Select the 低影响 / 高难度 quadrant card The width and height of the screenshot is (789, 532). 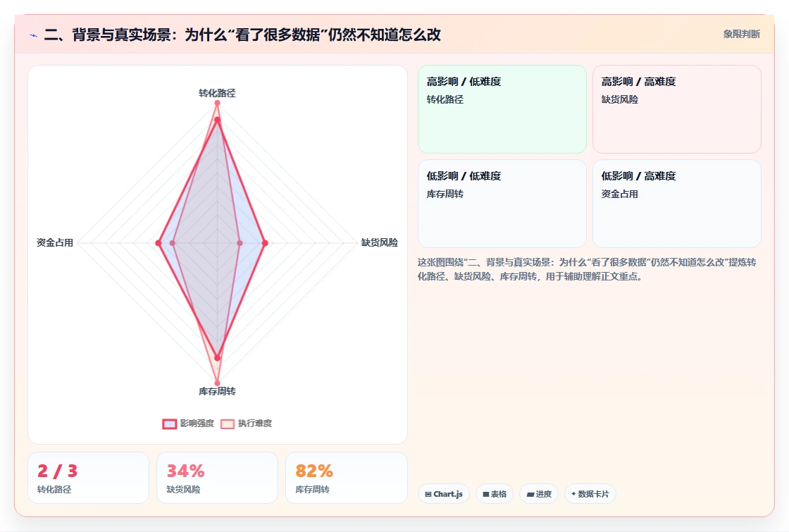point(677,204)
